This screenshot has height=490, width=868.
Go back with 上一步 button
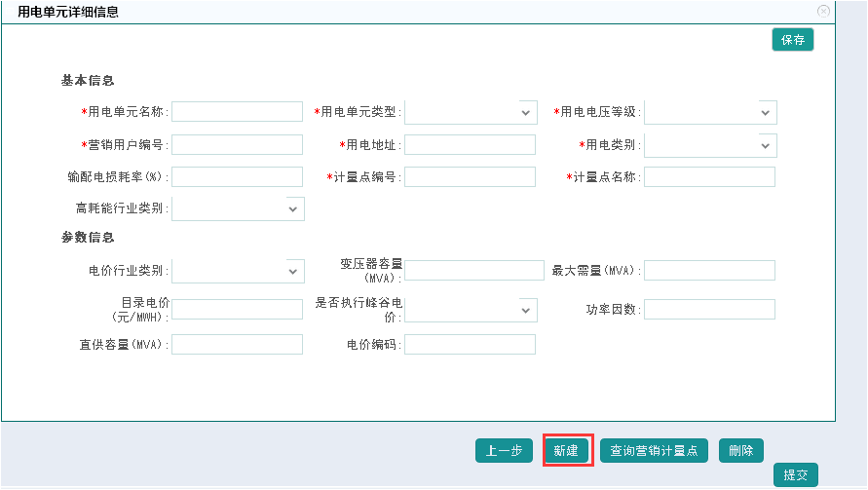pos(504,451)
